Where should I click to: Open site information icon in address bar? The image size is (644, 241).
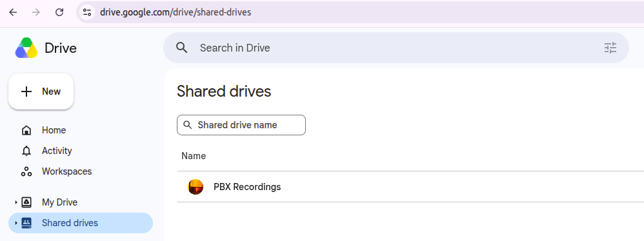click(86, 12)
